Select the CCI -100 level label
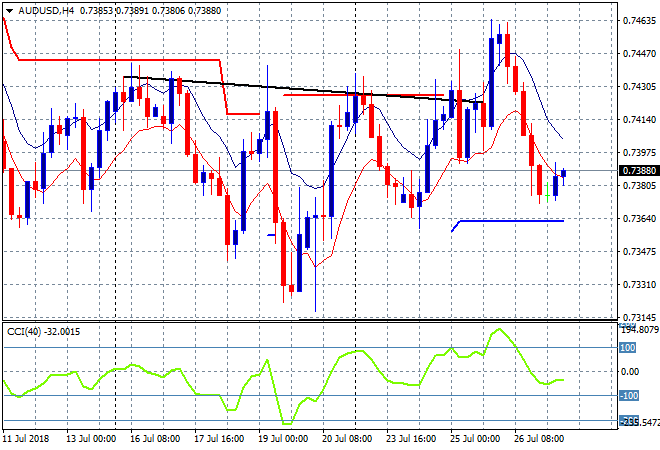 click(x=629, y=396)
